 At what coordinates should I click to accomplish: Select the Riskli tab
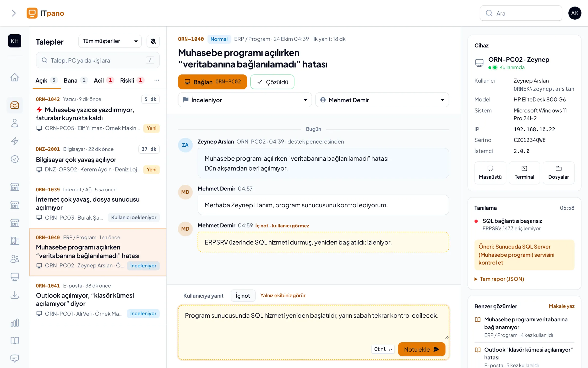point(132,80)
